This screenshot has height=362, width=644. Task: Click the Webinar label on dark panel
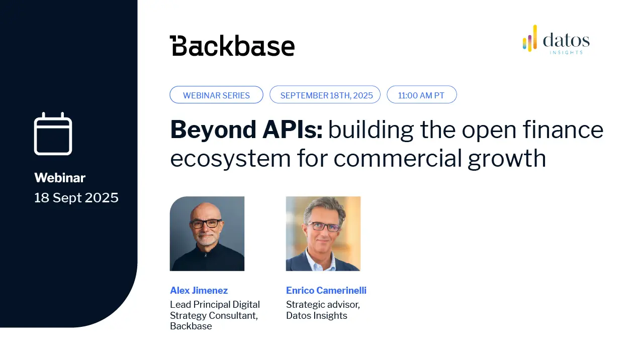pos(60,178)
